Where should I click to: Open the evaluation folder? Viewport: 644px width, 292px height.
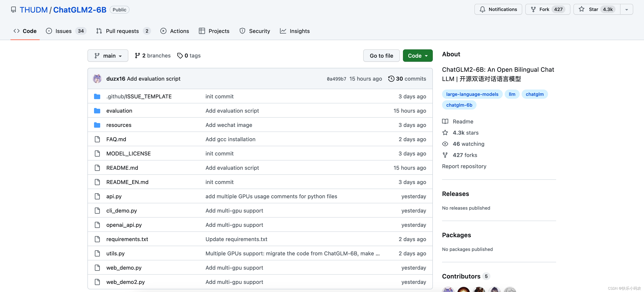[119, 111]
